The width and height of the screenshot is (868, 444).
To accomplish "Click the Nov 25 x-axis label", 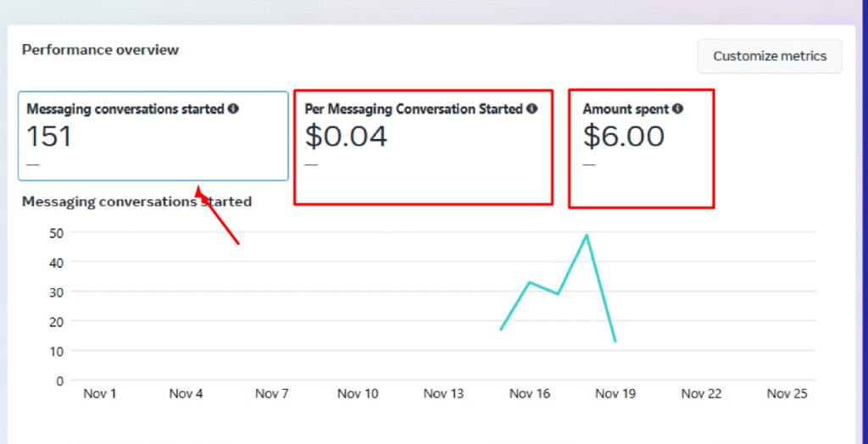I will 787,393.
